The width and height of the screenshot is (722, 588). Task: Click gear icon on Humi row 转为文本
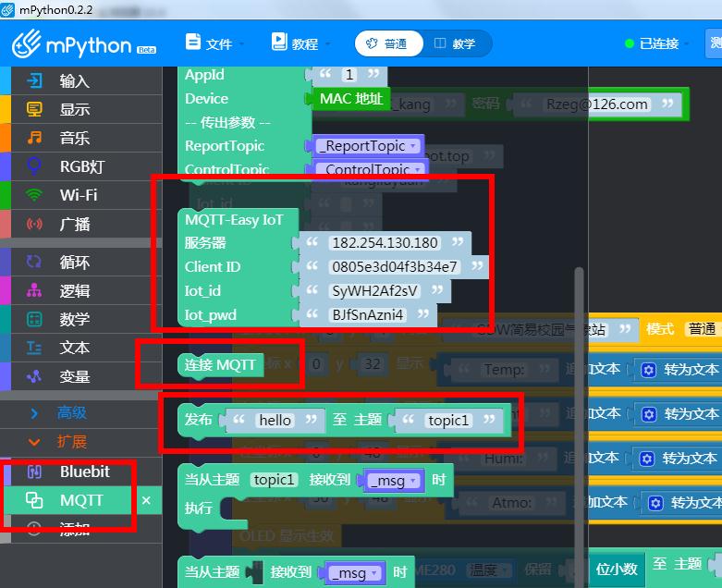tap(647, 459)
